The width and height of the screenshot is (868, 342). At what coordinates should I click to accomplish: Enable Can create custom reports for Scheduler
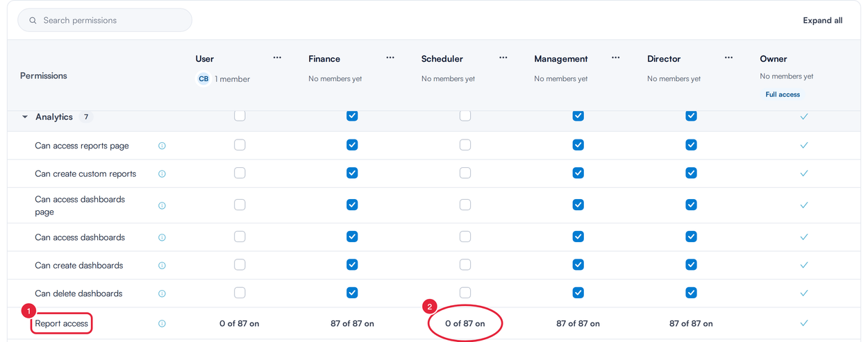465,173
